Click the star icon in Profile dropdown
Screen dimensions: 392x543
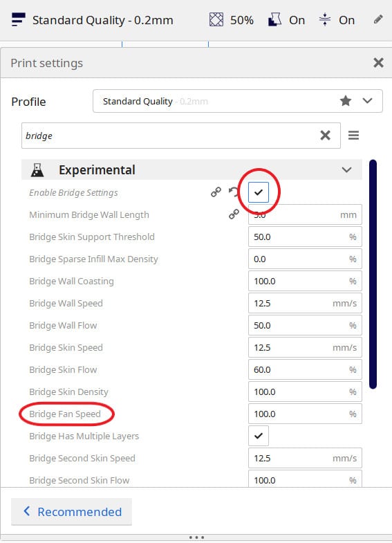(345, 101)
